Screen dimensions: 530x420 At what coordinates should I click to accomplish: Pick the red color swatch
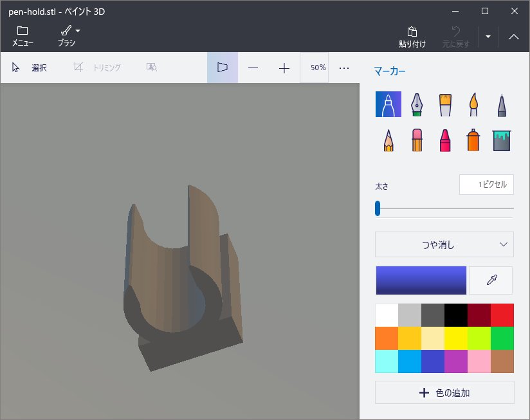[x=502, y=315]
